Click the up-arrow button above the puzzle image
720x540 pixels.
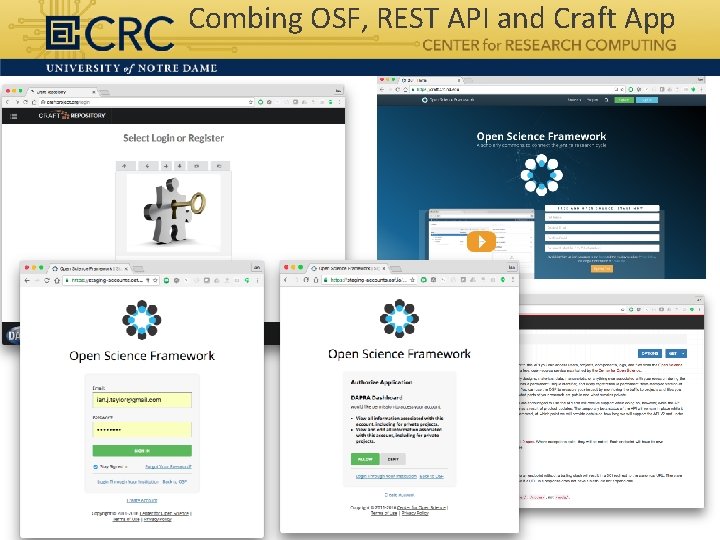point(125,166)
